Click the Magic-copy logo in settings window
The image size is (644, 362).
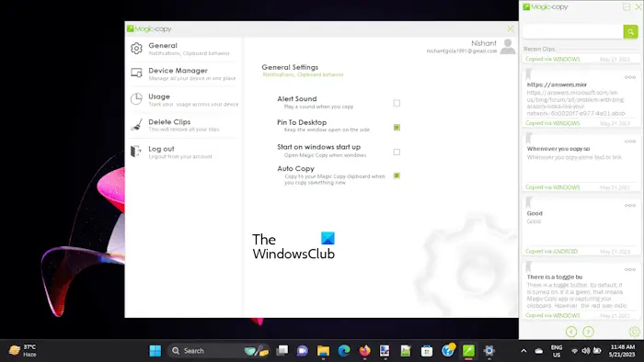149,28
